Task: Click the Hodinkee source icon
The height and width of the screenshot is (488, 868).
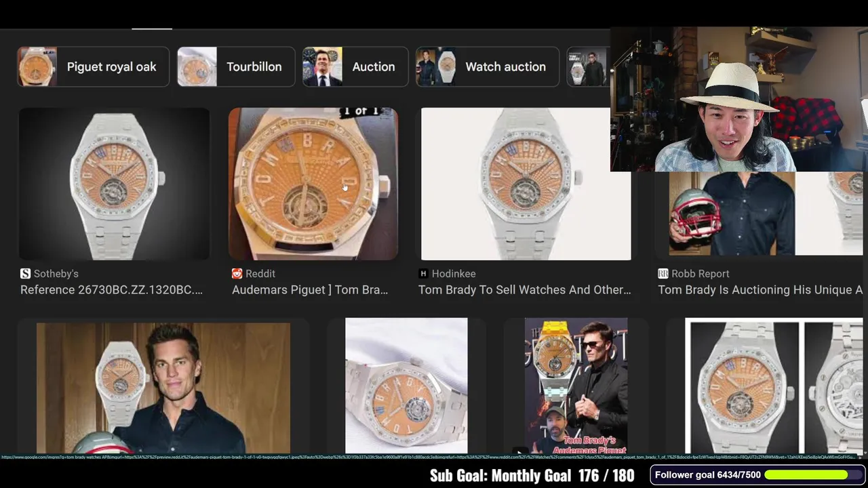Action: coord(423,274)
